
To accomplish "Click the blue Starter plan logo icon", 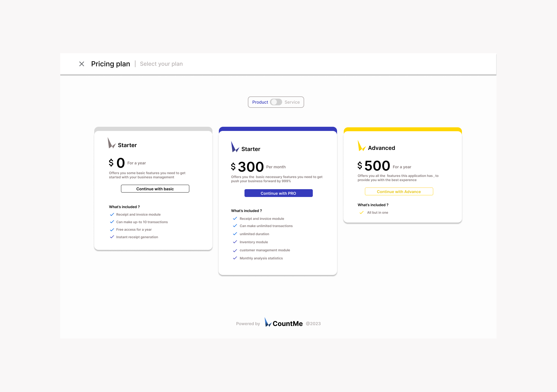I will point(235,147).
